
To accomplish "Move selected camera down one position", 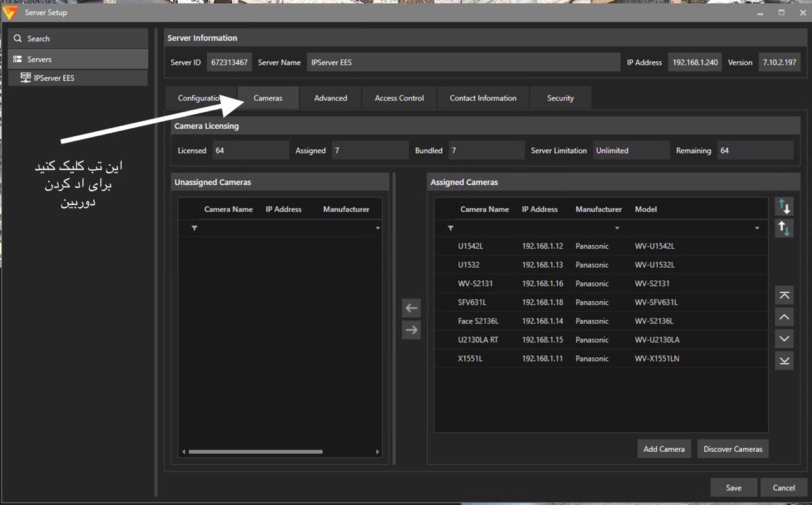I will 785,339.
